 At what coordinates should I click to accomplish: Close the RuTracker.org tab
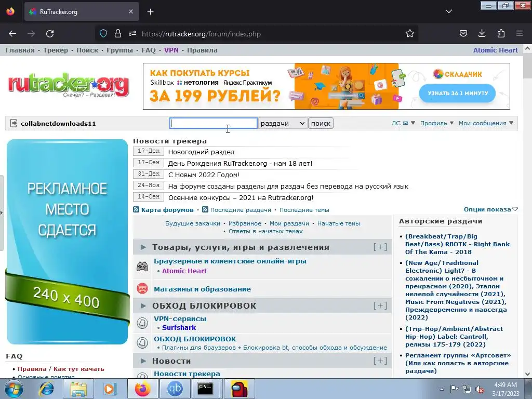pos(131,11)
